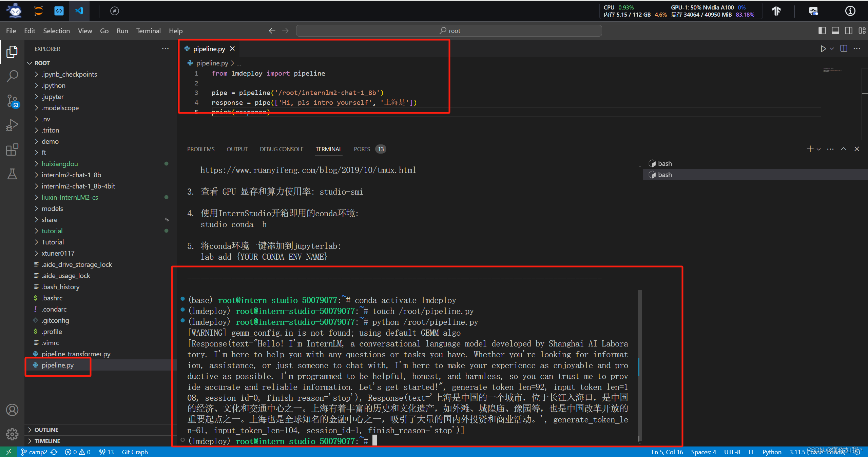Screen dimensions: 868x457
Task: Open the File menu
Action: [x=11, y=31]
